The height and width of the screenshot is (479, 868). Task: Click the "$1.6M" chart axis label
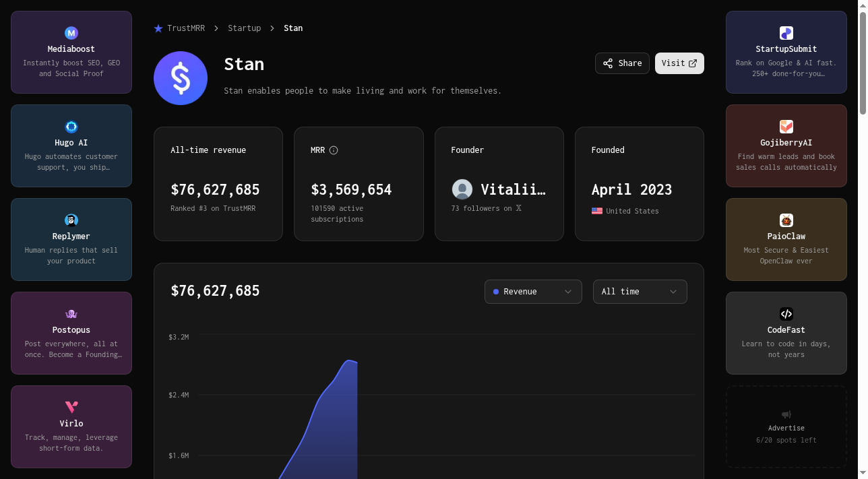coord(179,455)
